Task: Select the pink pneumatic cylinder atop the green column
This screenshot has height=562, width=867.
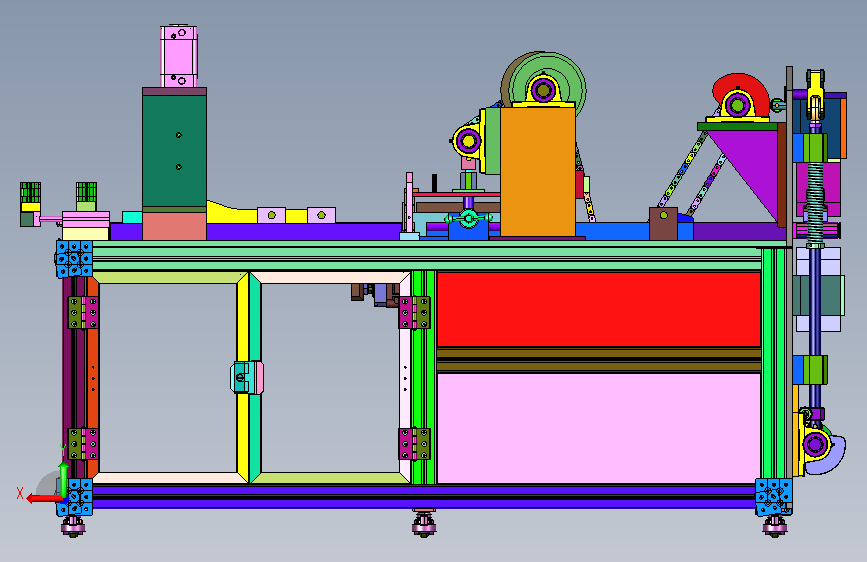Action: point(179,56)
